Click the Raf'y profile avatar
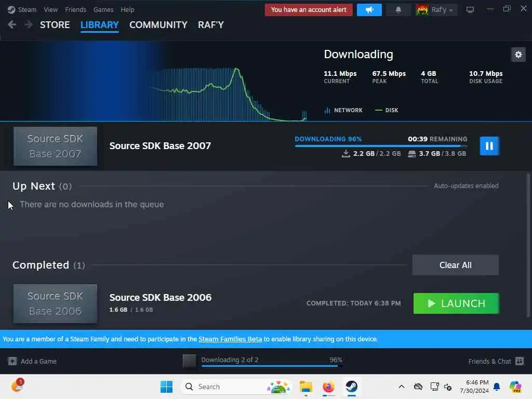Viewport: 532px width, 399px height. [x=422, y=10]
